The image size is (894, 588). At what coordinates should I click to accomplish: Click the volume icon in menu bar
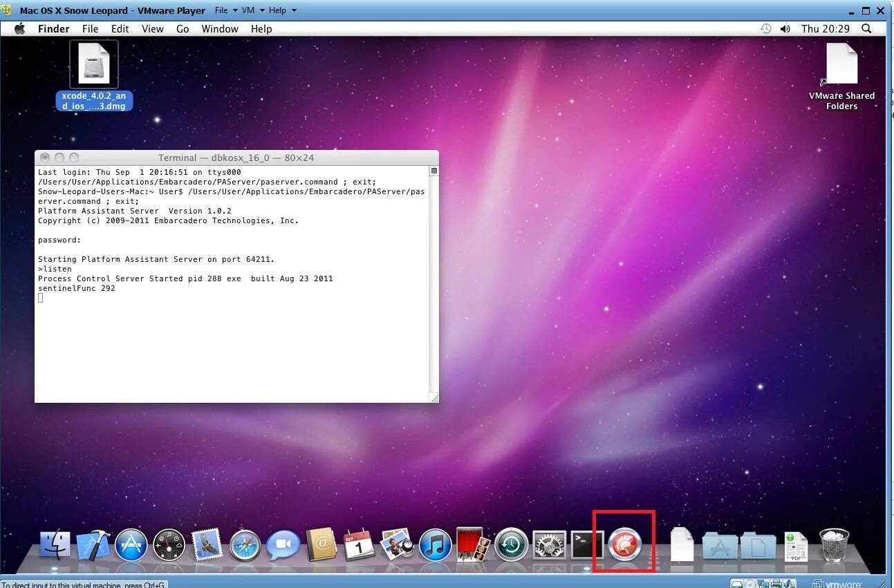pyautogui.click(x=785, y=29)
